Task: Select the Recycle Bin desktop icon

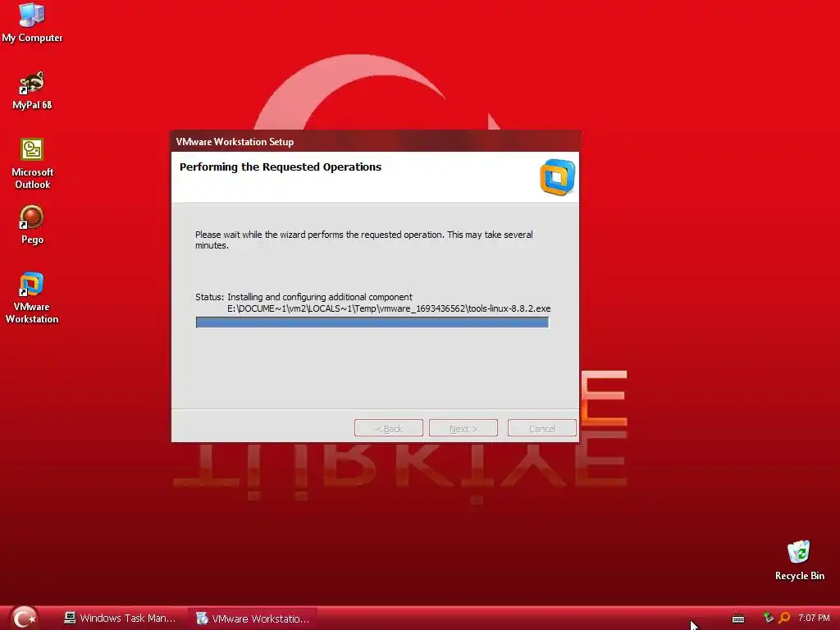Action: coord(799,560)
